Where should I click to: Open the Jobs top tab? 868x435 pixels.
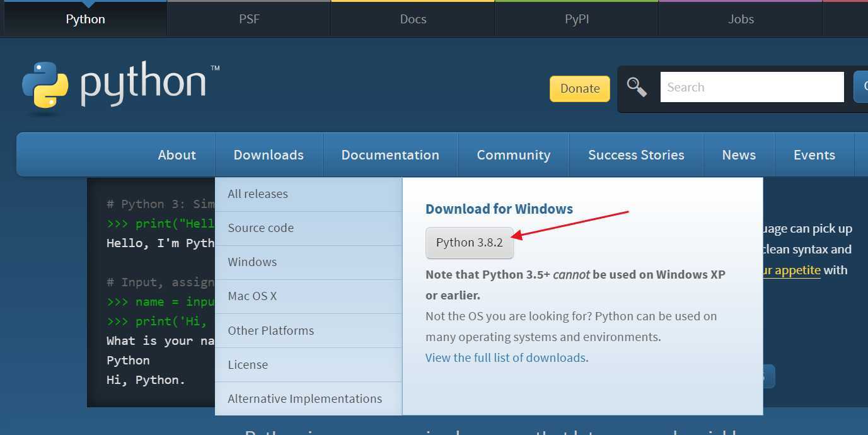pos(741,19)
